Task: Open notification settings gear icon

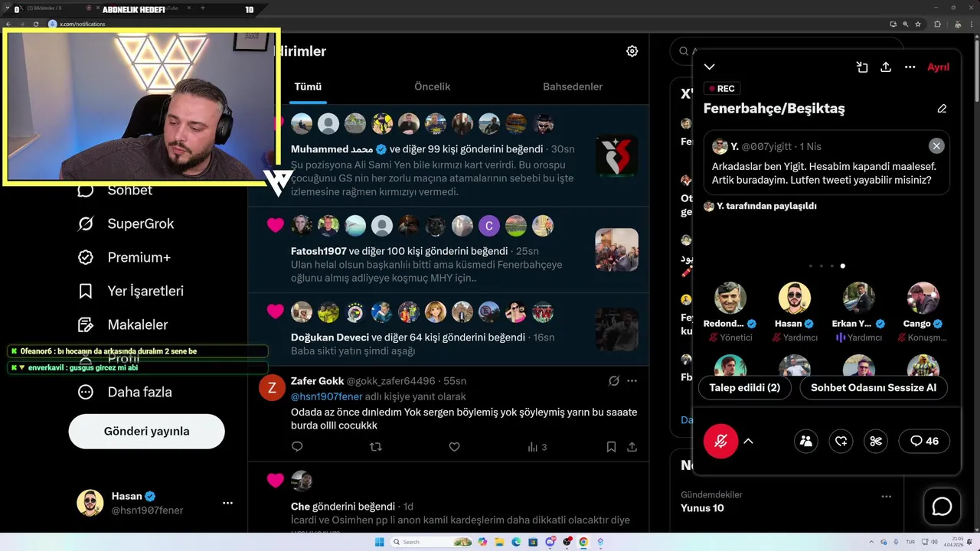Action: coord(632,51)
